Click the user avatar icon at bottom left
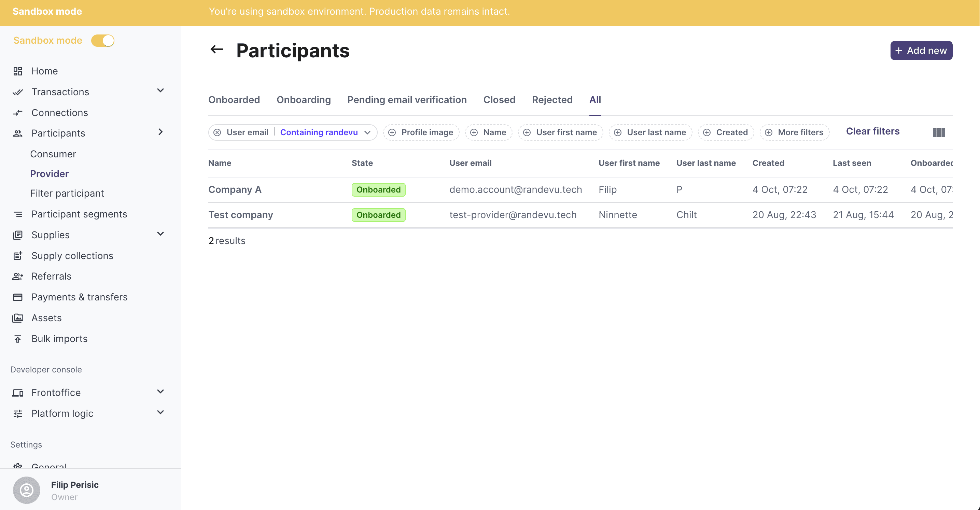The width and height of the screenshot is (980, 510). (27, 490)
